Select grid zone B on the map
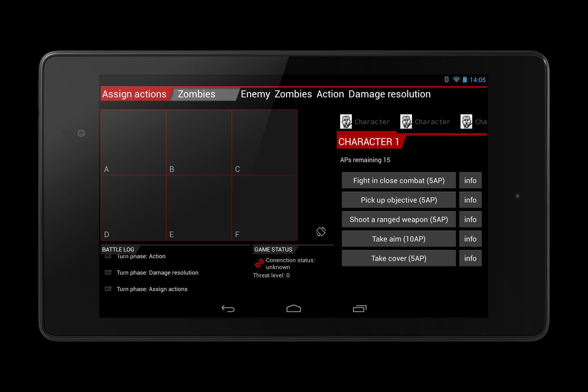Screen dimensions: 588x392 [199, 142]
